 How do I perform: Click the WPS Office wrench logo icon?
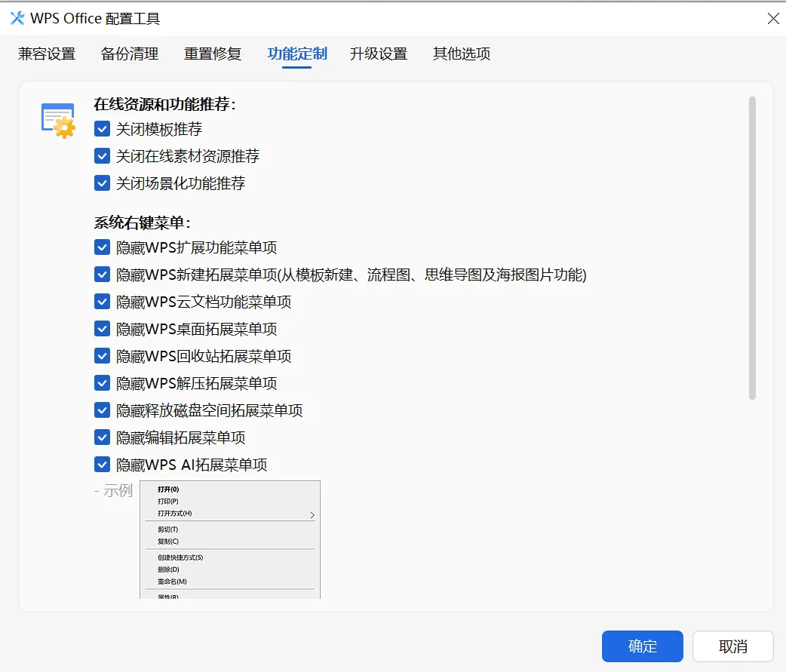point(17,18)
